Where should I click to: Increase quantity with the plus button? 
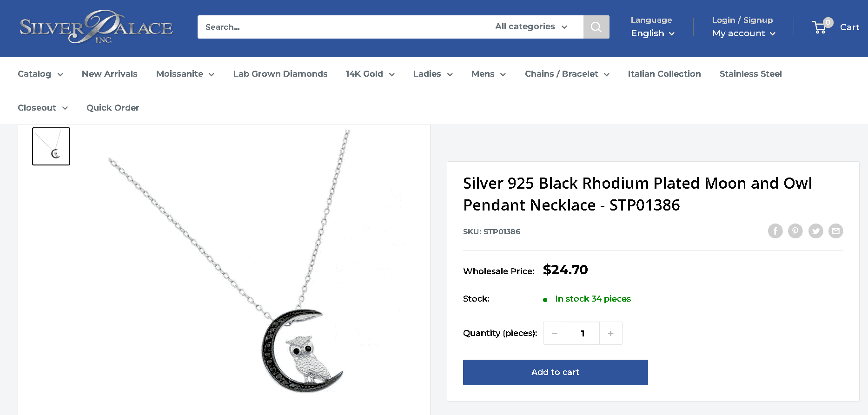tap(610, 333)
